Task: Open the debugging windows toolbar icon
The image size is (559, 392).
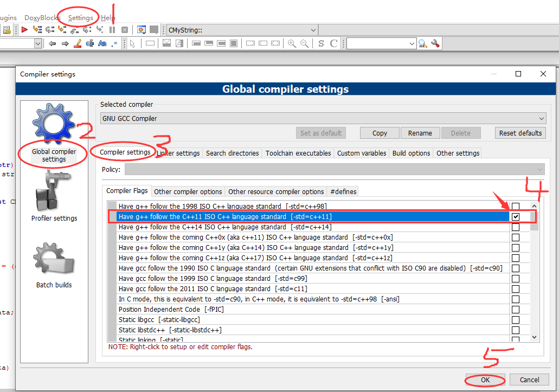Action: pyautogui.click(x=141, y=29)
